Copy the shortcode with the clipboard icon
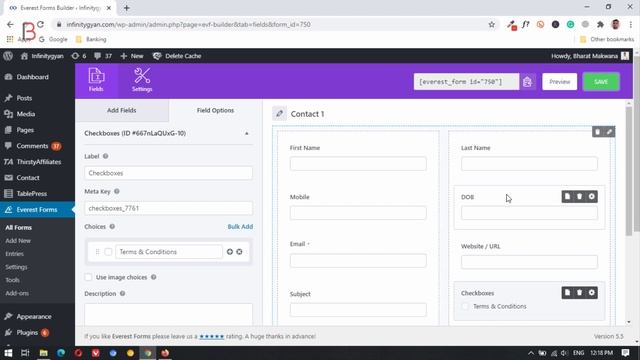The image size is (640, 360). click(x=527, y=82)
